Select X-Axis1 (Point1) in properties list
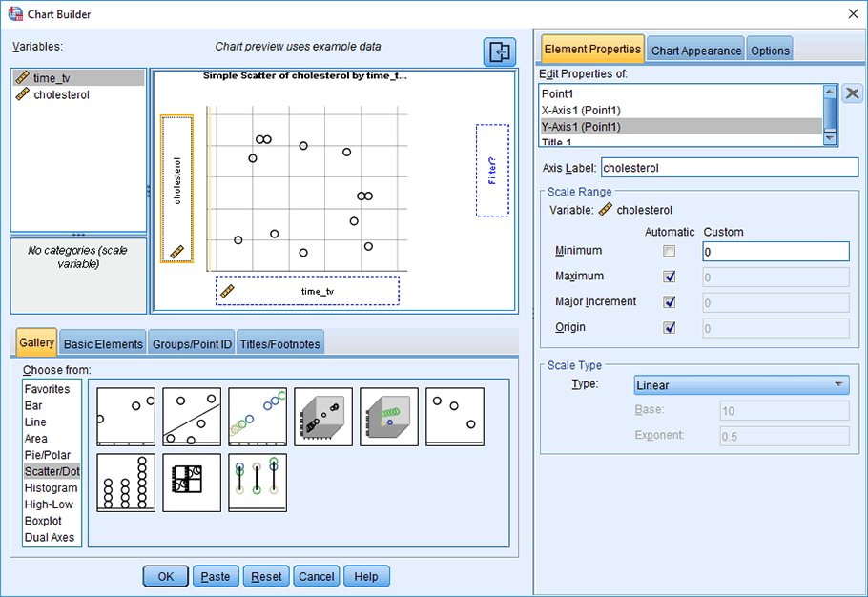The width and height of the screenshot is (868, 597). pyautogui.click(x=581, y=111)
